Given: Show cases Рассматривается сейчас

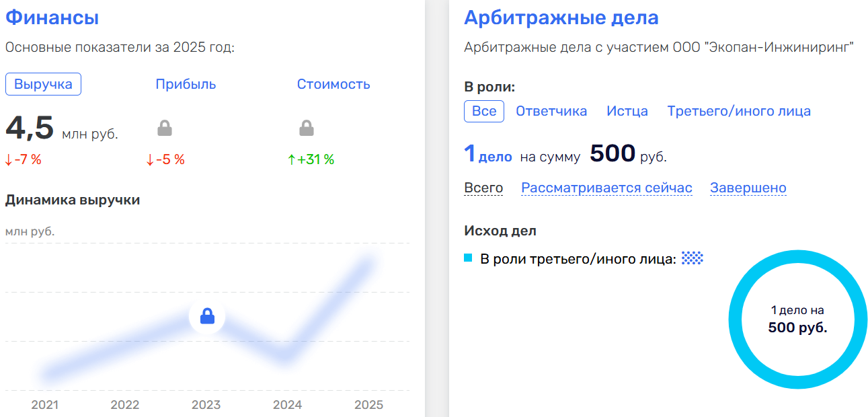Looking at the screenshot, I should (606, 188).
